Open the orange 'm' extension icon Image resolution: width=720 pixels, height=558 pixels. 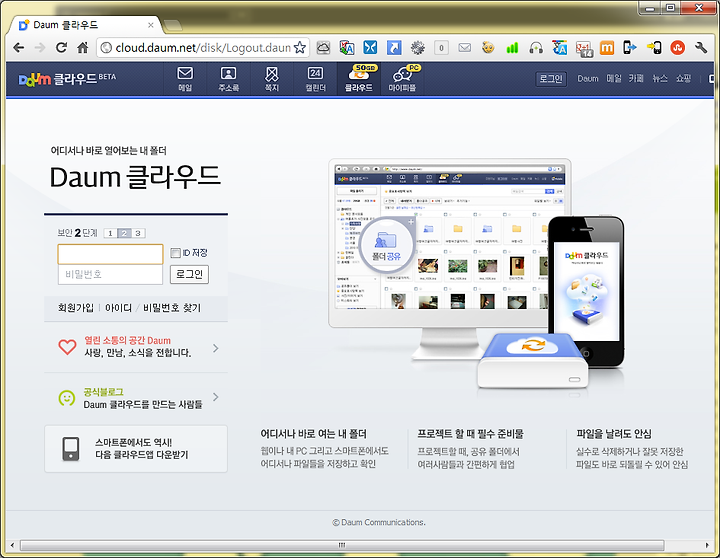click(607, 47)
